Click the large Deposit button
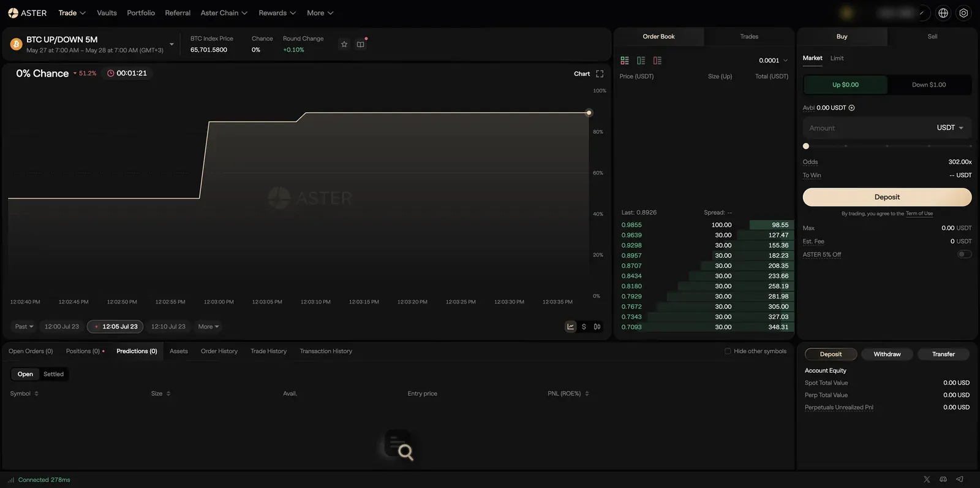 tap(887, 197)
